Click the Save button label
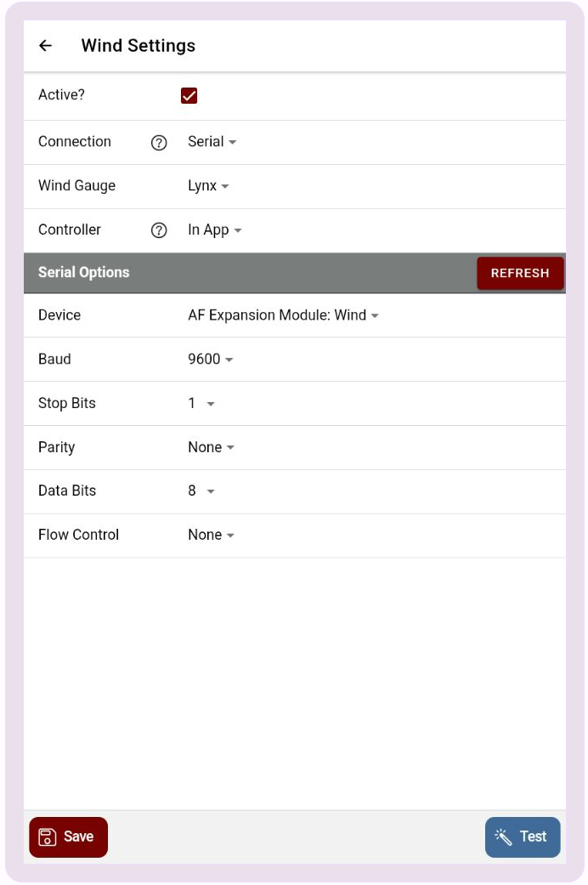Viewport: 588px width, 885px height. tap(78, 837)
